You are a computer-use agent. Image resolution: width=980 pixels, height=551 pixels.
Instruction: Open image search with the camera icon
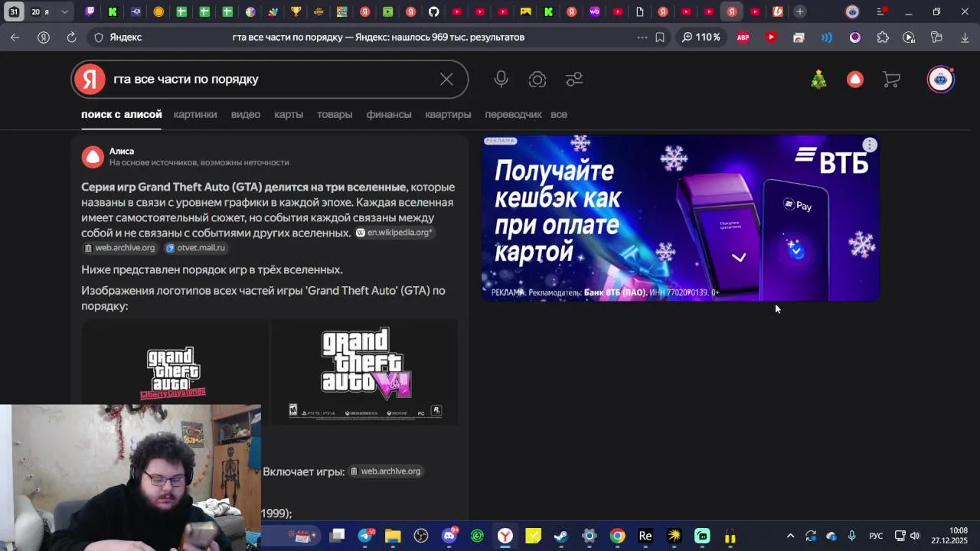click(537, 80)
